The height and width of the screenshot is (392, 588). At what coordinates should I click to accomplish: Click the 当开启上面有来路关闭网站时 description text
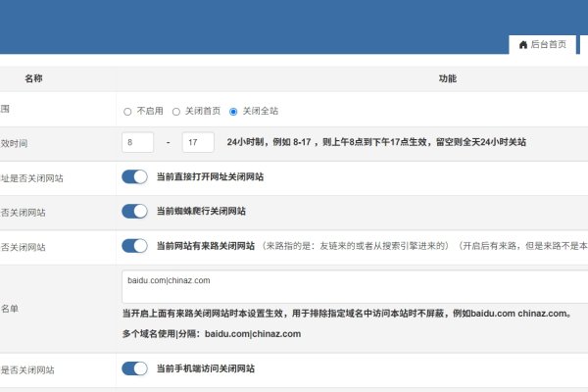347,314
